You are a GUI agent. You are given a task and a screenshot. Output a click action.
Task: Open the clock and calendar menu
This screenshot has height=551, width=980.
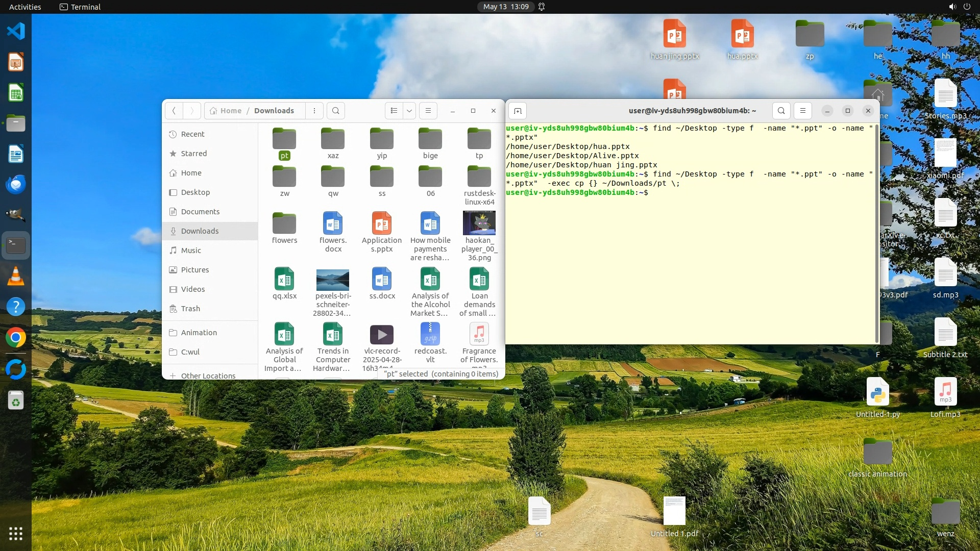505,7
